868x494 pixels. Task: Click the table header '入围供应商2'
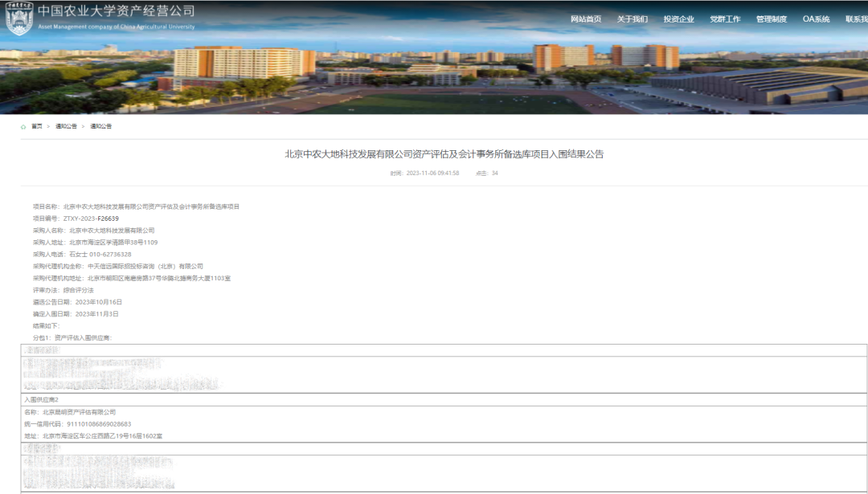click(x=41, y=399)
